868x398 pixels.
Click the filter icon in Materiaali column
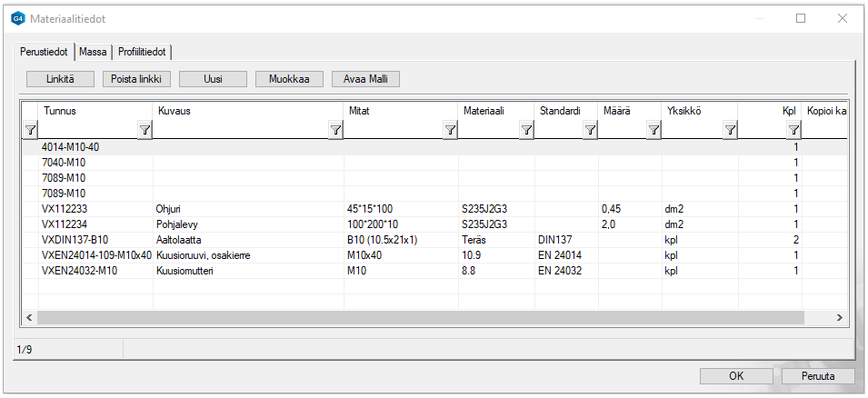pos(450,131)
